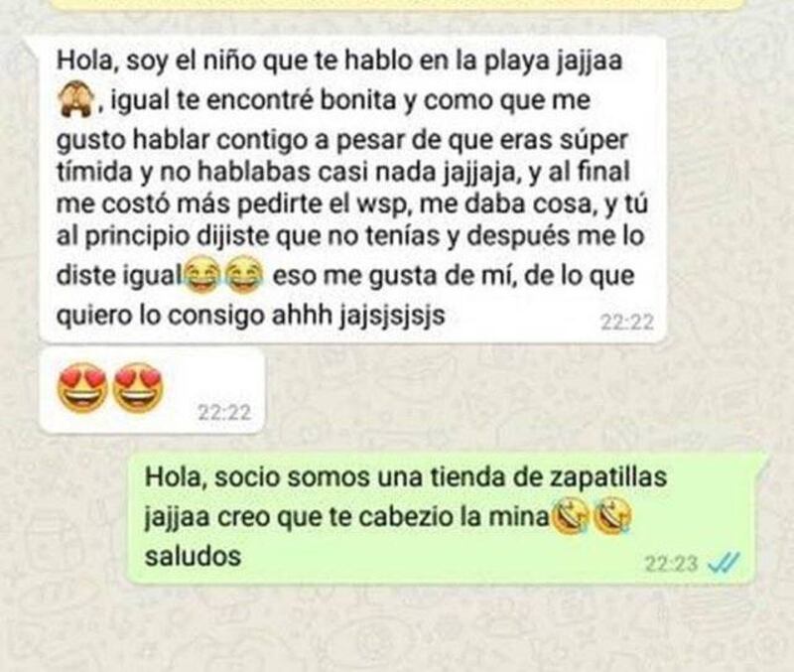Click second rolling-laughing emoji in green bubble
Image resolution: width=794 pixels, height=672 pixels.
coord(612,517)
